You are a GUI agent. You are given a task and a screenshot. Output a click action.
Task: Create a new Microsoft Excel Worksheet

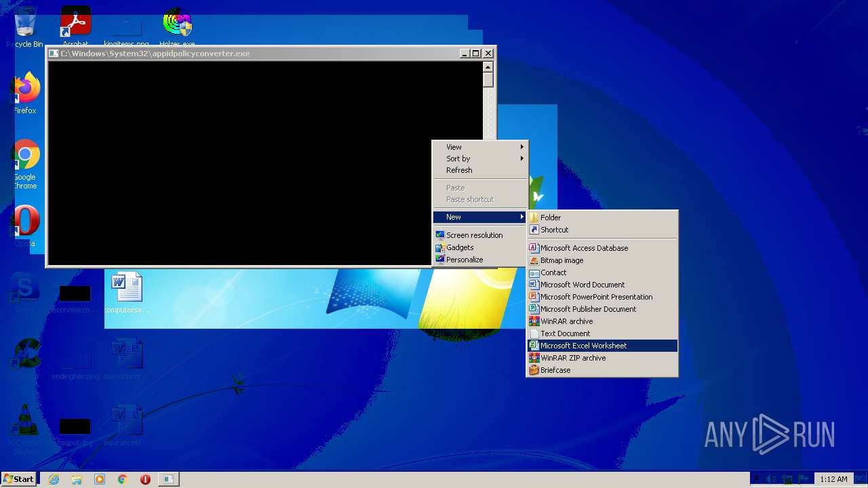[x=602, y=346]
